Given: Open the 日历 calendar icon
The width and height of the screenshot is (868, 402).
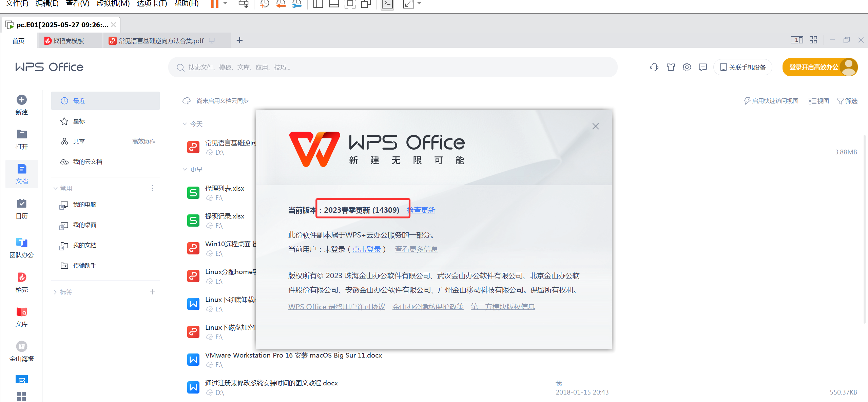Looking at the screenshot, I should point(22,204).
